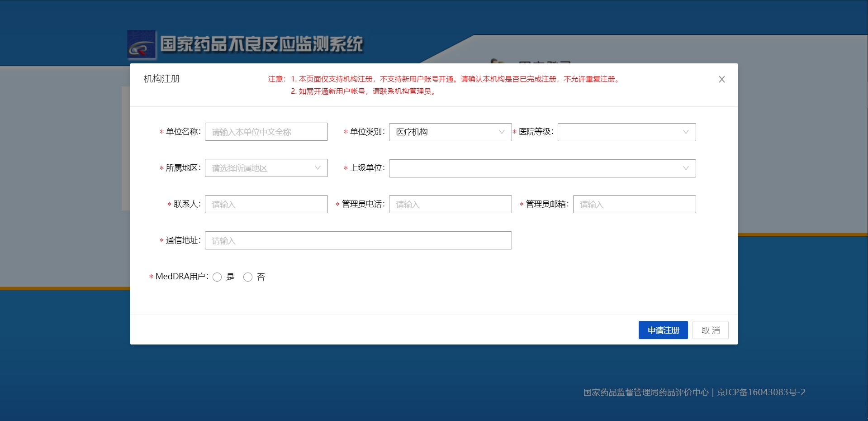
Task: Close the 机构注册 dialog with X
Action: point(722,79)
